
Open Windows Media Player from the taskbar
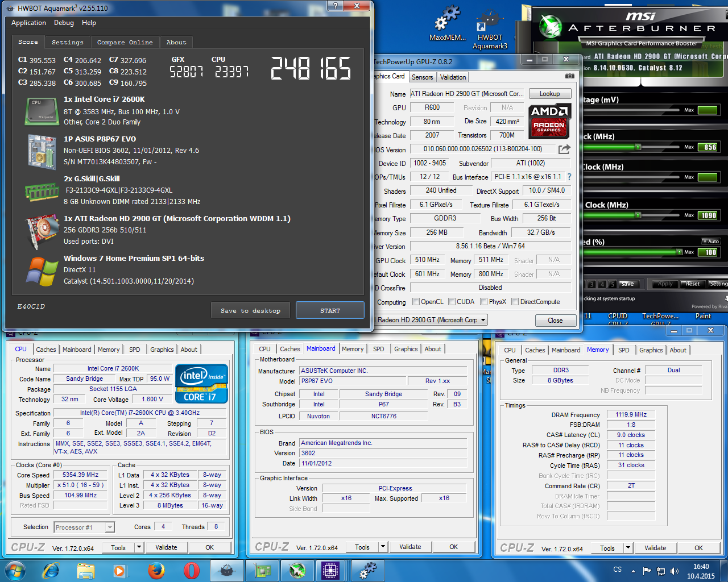click(120, 570)
